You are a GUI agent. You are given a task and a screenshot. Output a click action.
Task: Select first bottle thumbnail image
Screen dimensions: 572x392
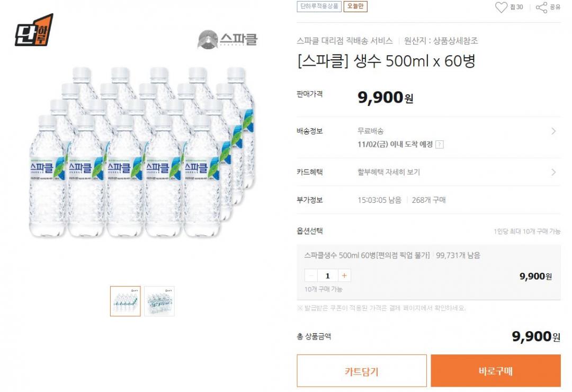(x=126, y=301)
